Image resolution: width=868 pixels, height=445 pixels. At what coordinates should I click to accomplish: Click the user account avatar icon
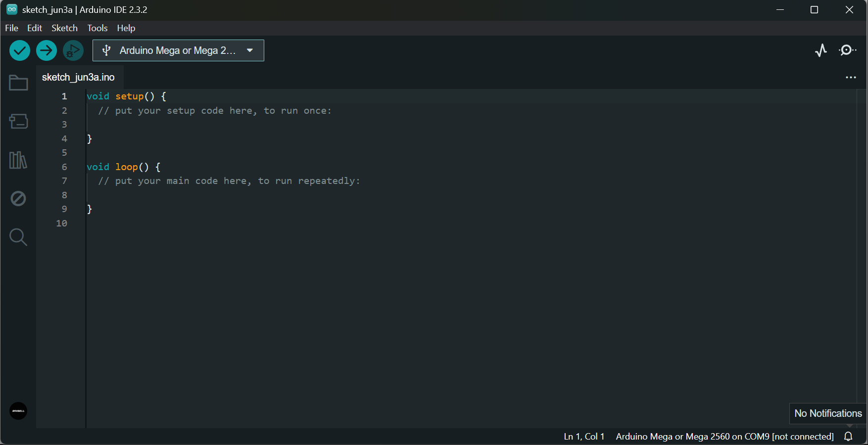point(18,411)
